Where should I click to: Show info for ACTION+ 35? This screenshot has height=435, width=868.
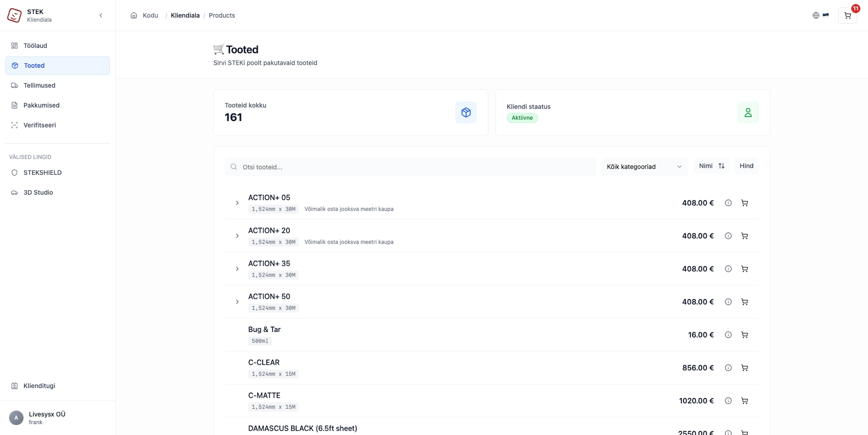pos(728,269)
